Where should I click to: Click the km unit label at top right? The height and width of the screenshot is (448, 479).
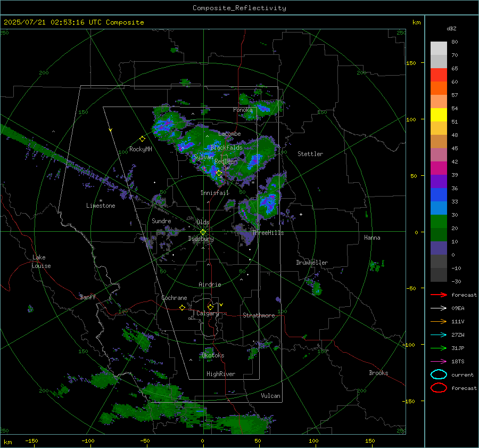pos(416,22)
